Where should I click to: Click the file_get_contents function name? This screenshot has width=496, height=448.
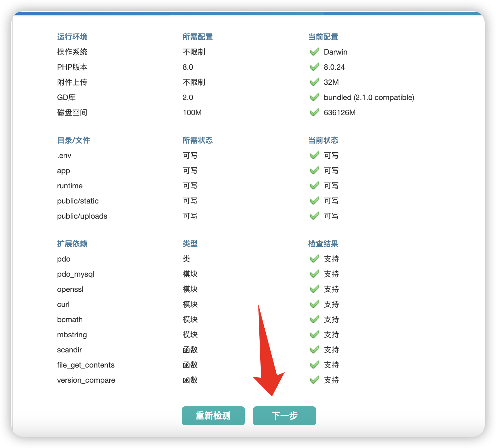[x=86, y=365]
